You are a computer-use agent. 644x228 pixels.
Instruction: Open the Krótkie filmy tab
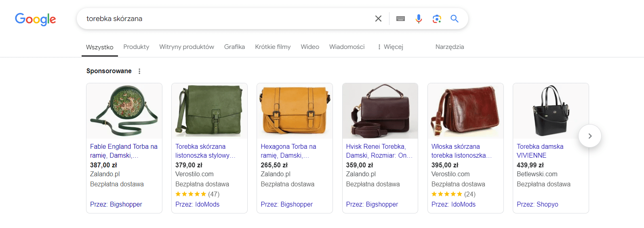pyautogui.click(x=273, y=47)
